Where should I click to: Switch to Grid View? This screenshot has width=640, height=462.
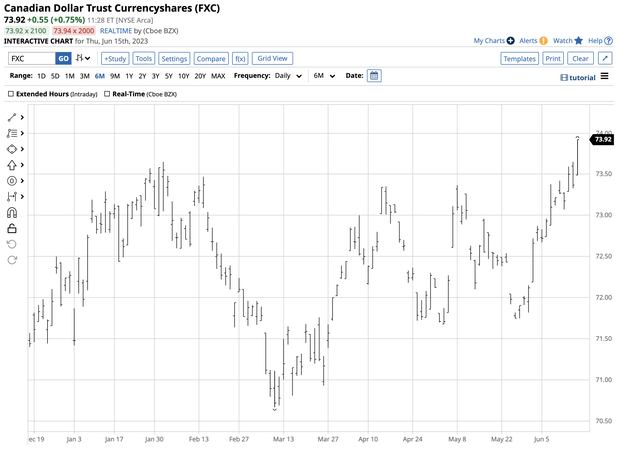click(x=272, y=58)
